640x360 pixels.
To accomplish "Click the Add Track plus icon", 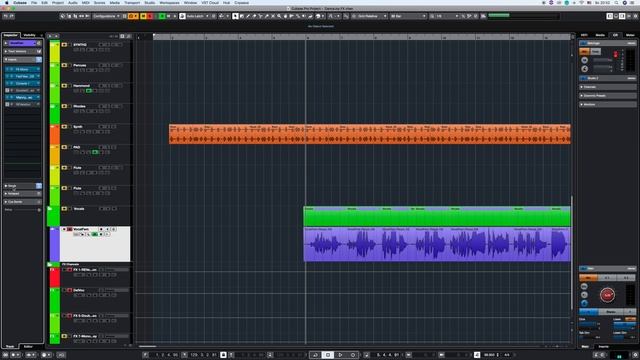I will coord(50,36).
